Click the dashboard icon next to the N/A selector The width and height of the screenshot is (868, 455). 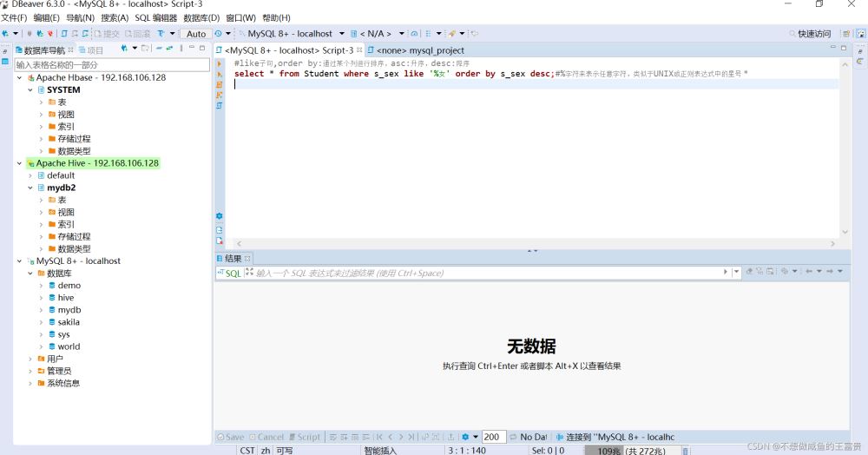click(x=414, y=34)
